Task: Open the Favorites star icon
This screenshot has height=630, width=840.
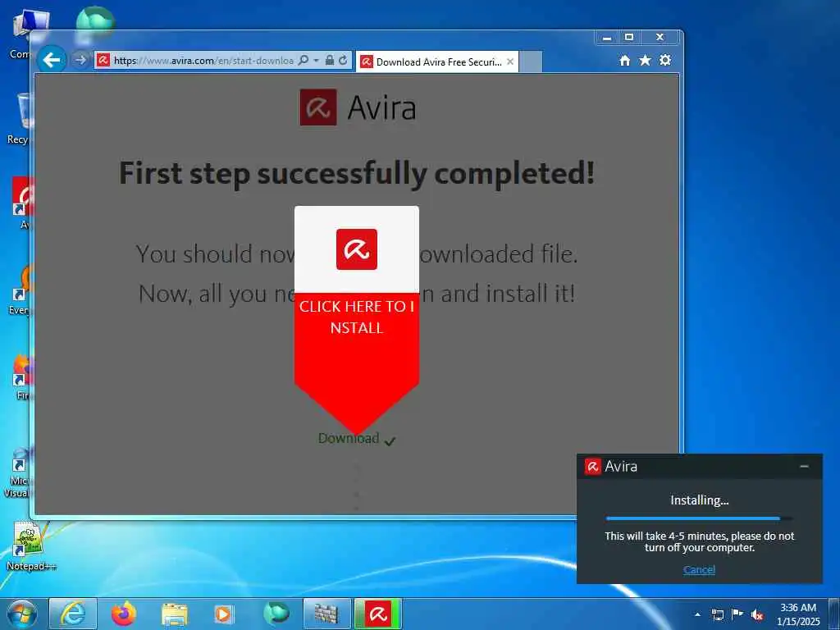Action: point(645,61)
